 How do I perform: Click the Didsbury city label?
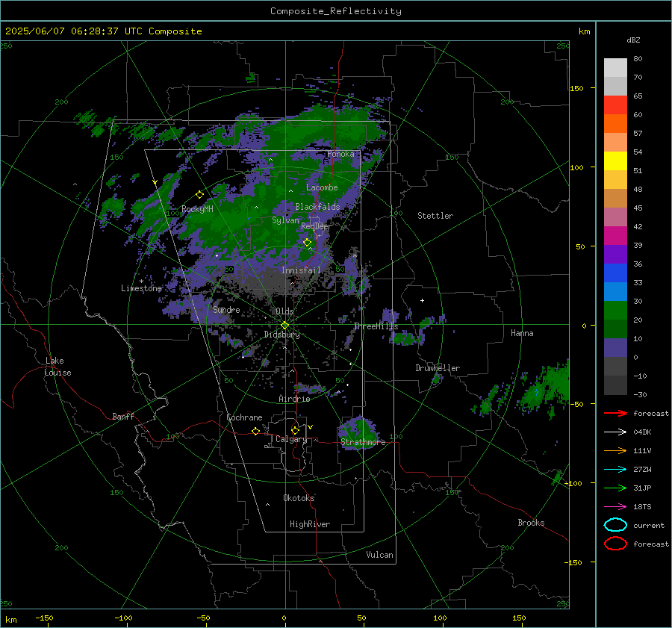281,335
